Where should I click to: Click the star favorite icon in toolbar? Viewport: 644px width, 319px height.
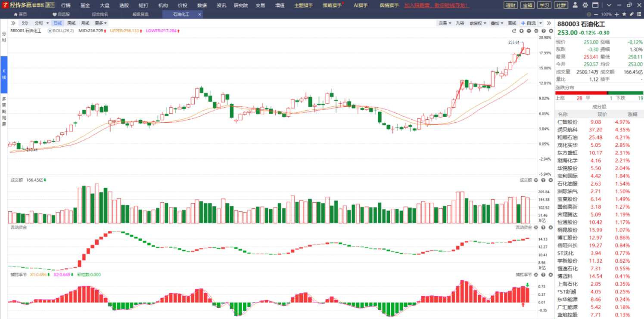tap(625, 14)
